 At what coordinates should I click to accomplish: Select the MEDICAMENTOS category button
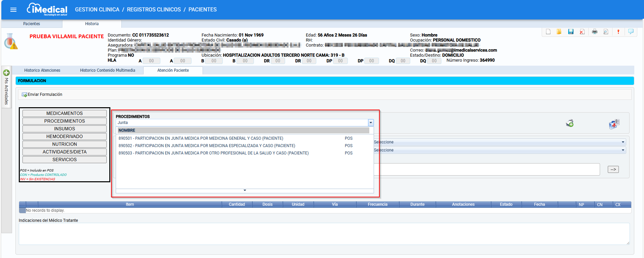tap(64, 113)
